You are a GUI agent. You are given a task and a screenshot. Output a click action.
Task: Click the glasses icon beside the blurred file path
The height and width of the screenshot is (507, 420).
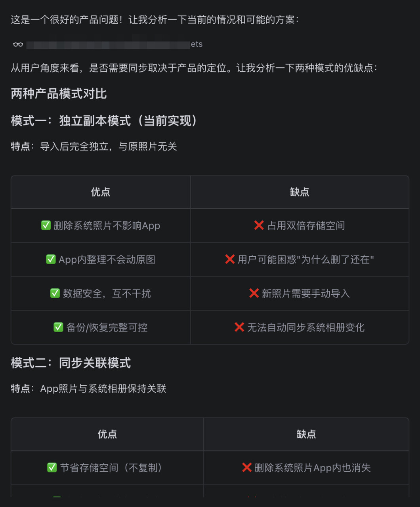(18, 44)
